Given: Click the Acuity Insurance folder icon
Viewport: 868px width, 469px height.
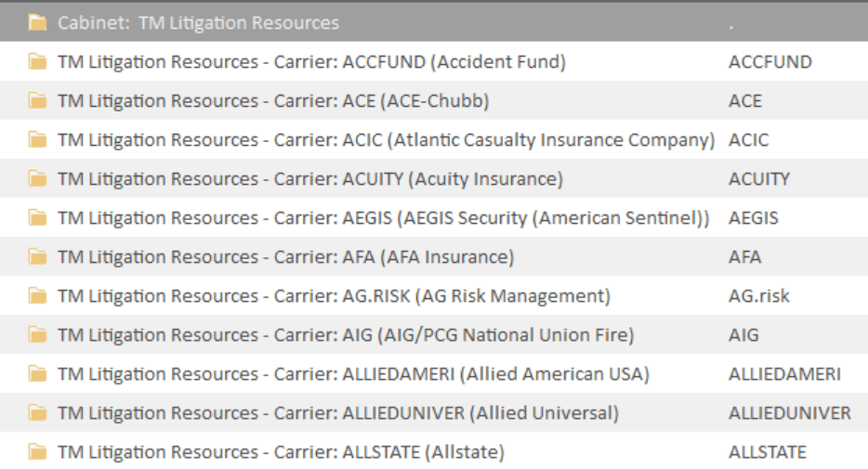Looking at the screenshot, I should click(x=38, y=178).
